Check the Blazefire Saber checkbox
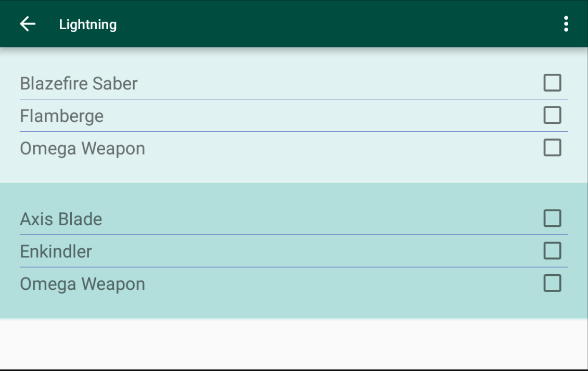This screenshot has height=371, width=588. (x=552, y=83)
